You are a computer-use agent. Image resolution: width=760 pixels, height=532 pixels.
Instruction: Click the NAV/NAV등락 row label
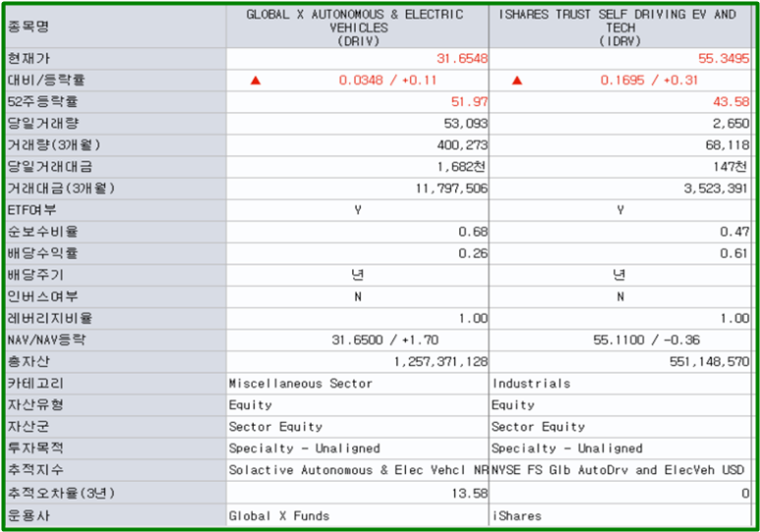(46, 340)
